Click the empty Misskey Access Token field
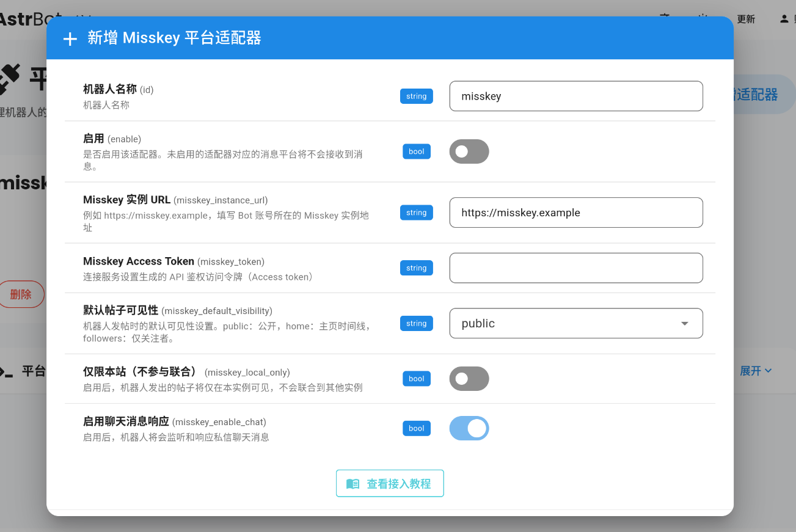 [x=575, y=268]
